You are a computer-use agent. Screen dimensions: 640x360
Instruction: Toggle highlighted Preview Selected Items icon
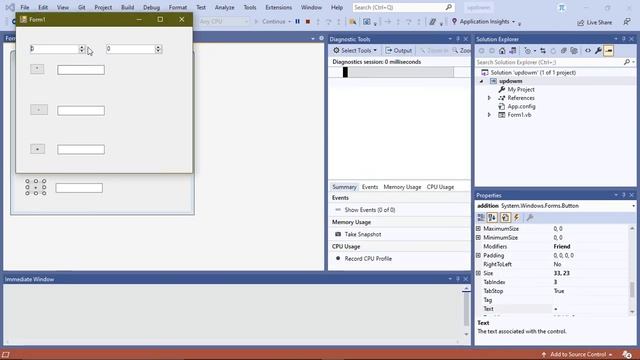[609, 51]
